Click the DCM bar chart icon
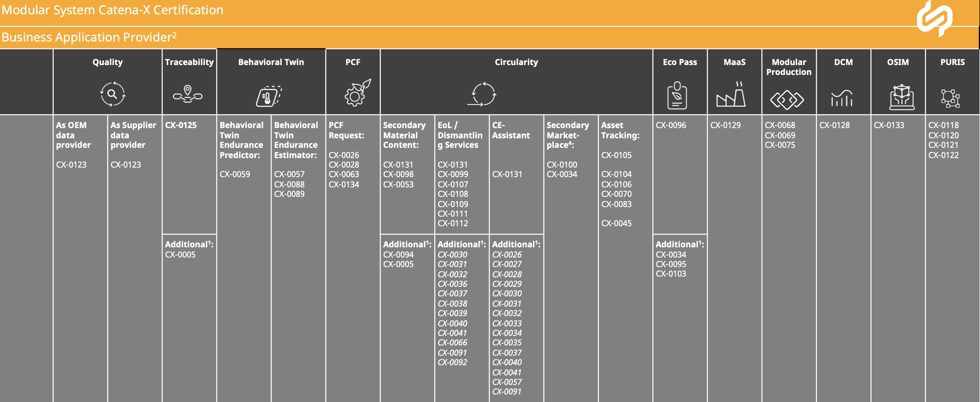The height and width of the screenshot is (402, 980). pos(842,98)
